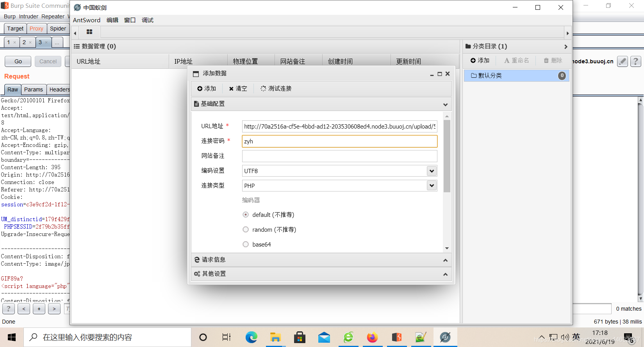Click the Burp search + button
The image size is (644, 347).
(x=39, y=309)
